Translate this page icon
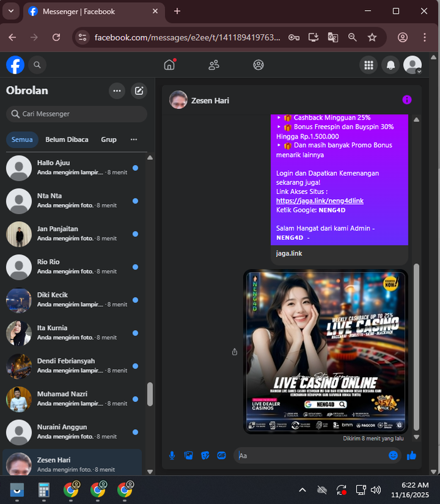This screenshot has width=440, height=504. 333,38
